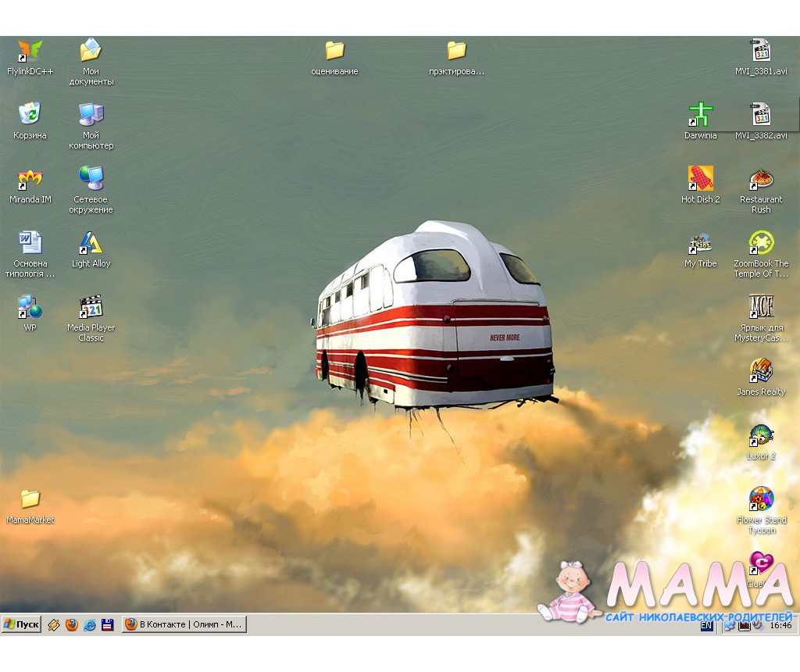The height and width of the screenshot is (672, 800).
Task: Select the MVI_3381.avi video file
Action: pyautogui.click(x=761, y=52)
